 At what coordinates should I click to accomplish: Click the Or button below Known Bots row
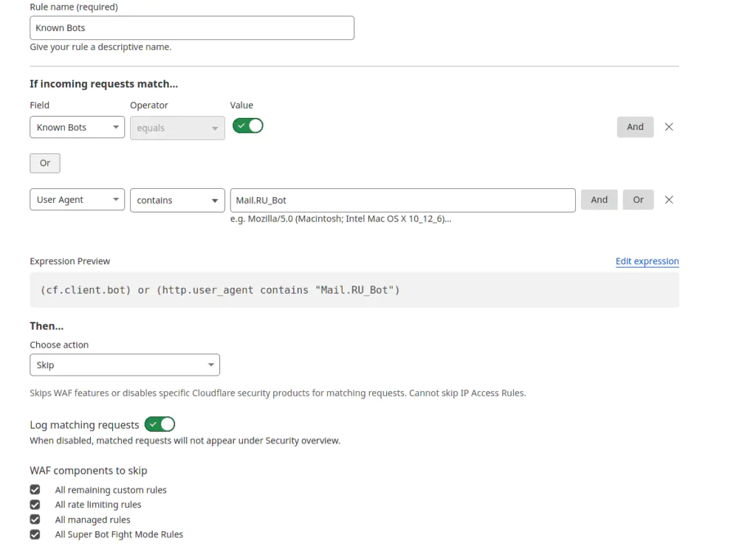[x=44, y=162]
